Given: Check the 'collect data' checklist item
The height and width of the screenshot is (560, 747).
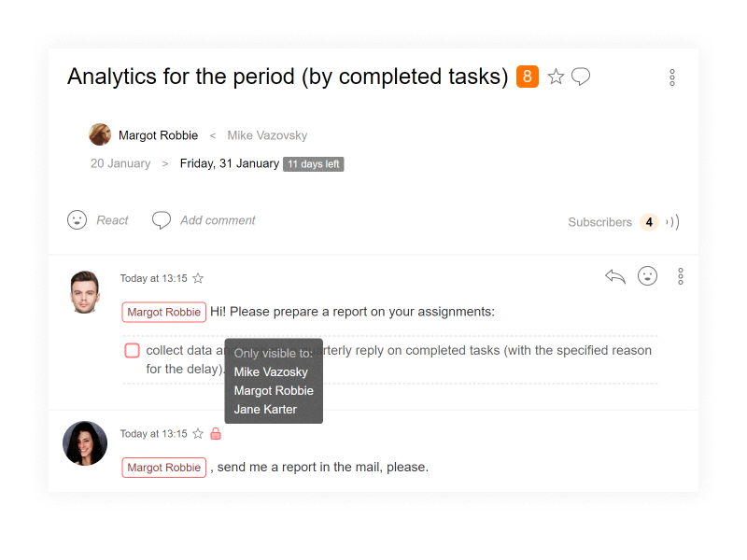Looking at the screenshot, I should point(132,351).
